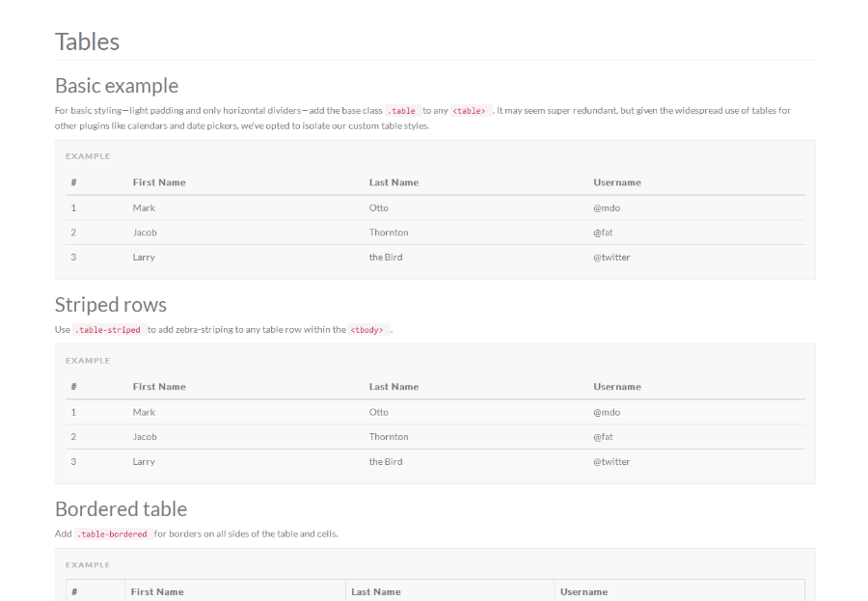Click Username header in Basic example table

click(617, 182)
